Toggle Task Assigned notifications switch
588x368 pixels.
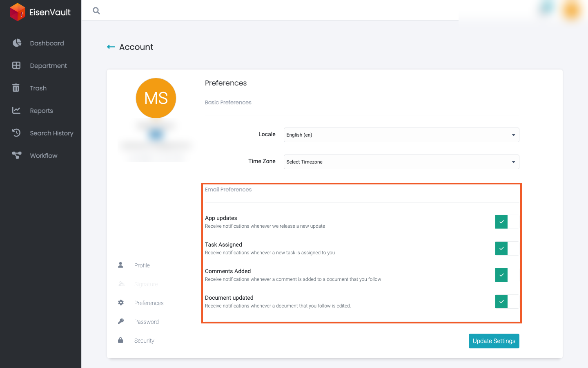coord(507,249)
